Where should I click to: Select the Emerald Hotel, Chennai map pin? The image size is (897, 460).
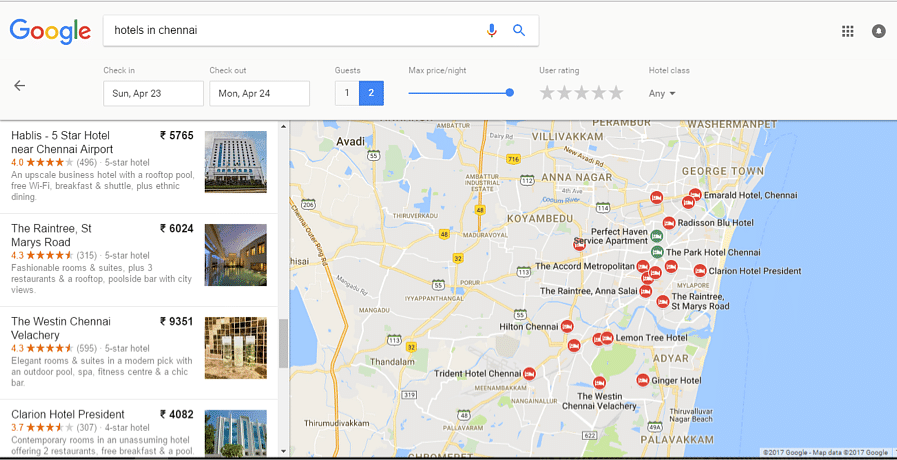coord(695,195)
